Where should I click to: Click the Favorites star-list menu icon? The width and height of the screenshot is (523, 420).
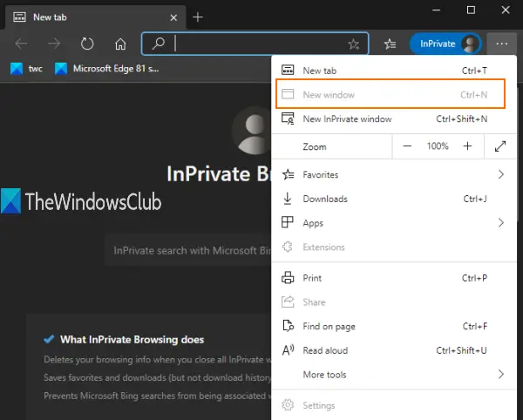288,174
